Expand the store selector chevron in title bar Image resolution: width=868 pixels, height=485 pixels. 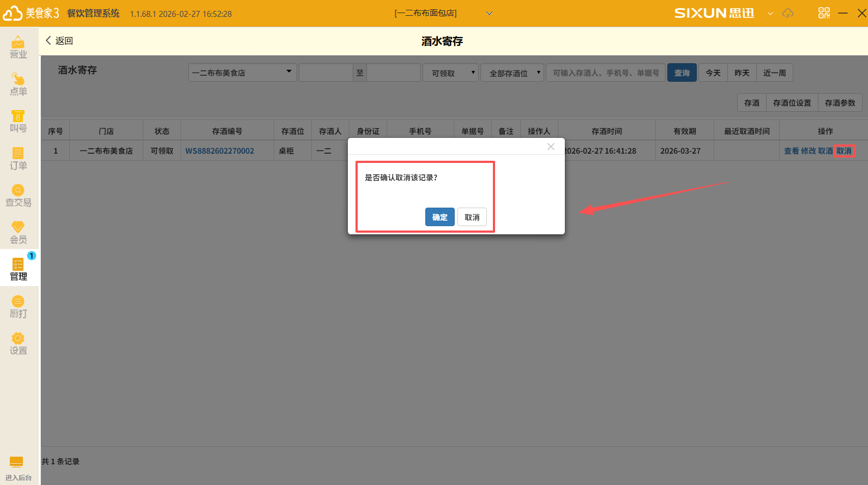(x=489, y=13)
